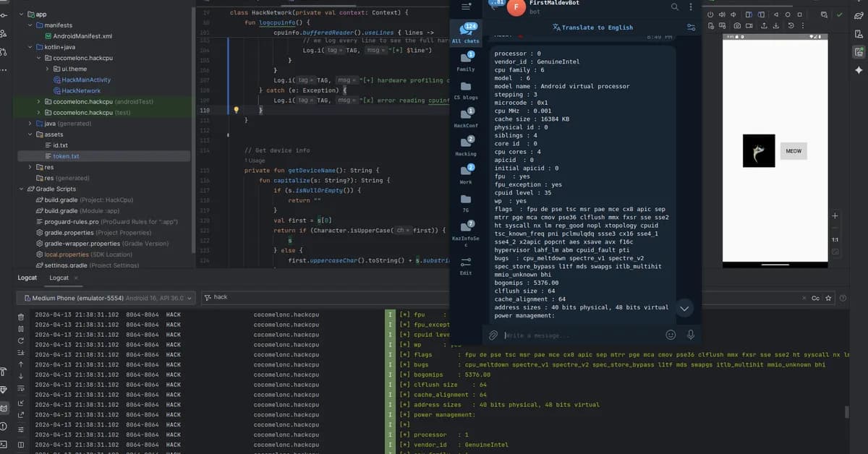Click the emulator Power button icon

tap(710, 14)
